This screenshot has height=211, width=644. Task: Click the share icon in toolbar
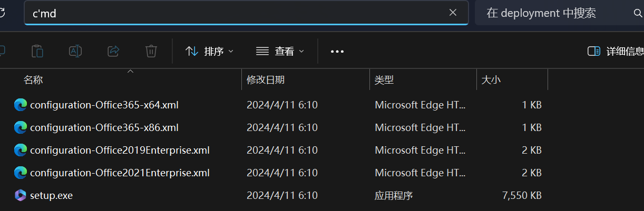[113, 51]
